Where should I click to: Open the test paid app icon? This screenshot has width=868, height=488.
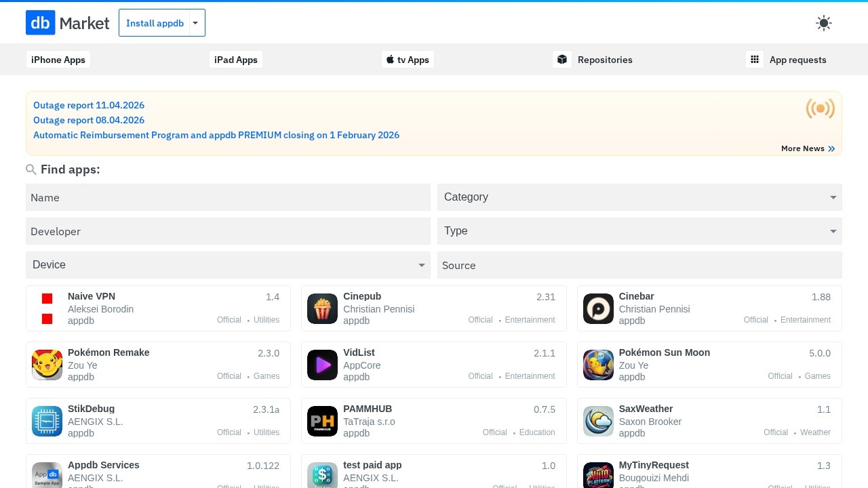[322, 475]
